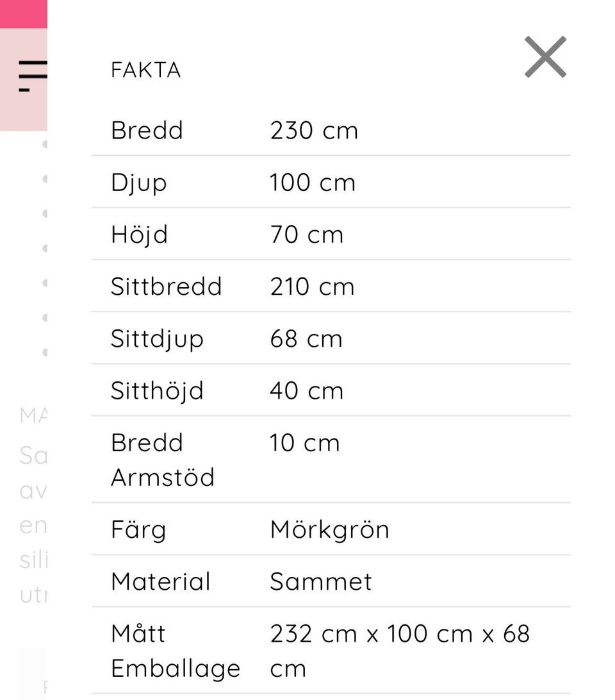Viewport: 615px width, 700px height.
Task: Select the Djup row label
Action: [138, 183]
